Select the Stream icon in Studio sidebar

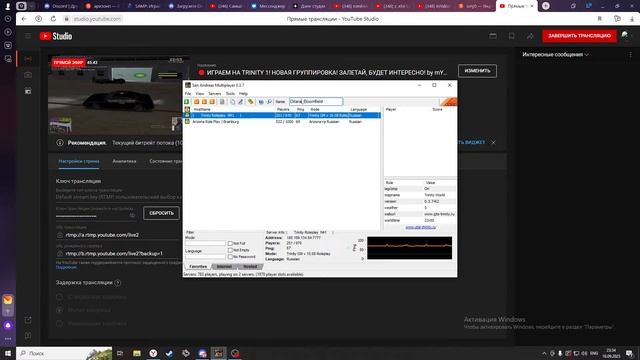coord(28,59)
